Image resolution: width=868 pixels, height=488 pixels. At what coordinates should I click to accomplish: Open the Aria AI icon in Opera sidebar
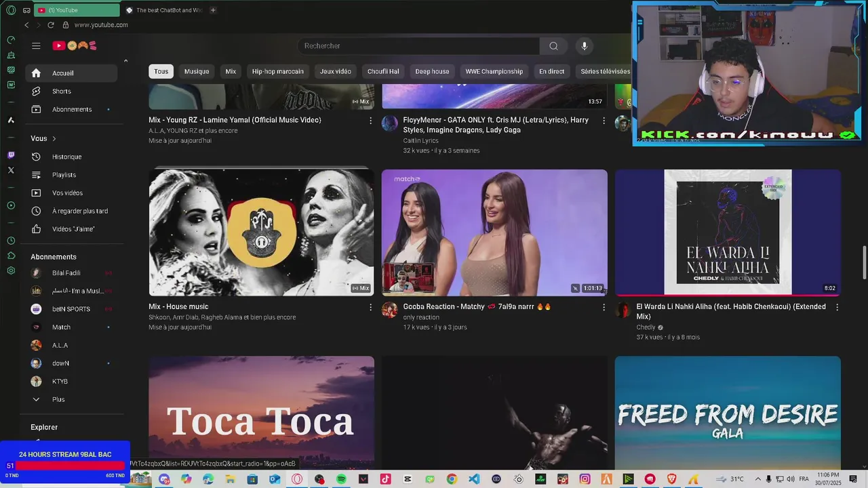point(11,120)
